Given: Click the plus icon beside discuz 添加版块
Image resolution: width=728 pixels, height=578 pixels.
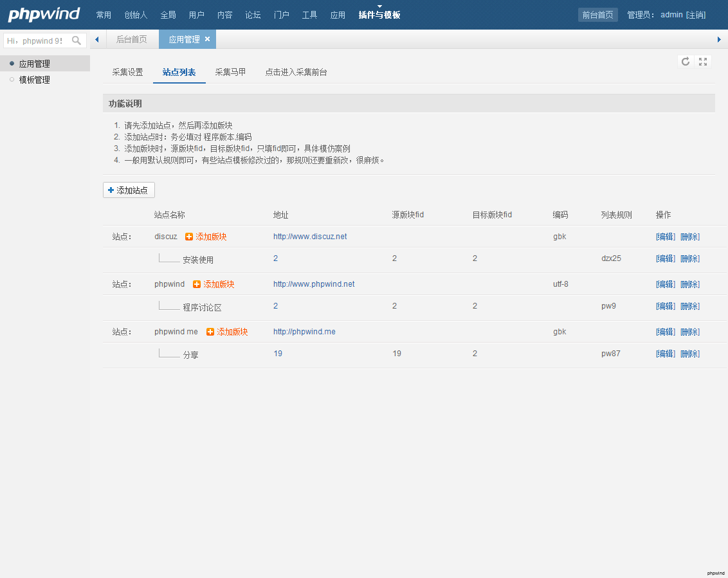Looking at the screenshot, I should [189, 237].
